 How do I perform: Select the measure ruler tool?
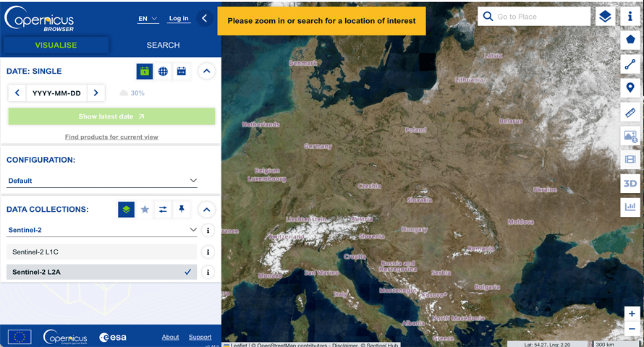(630, 111)
